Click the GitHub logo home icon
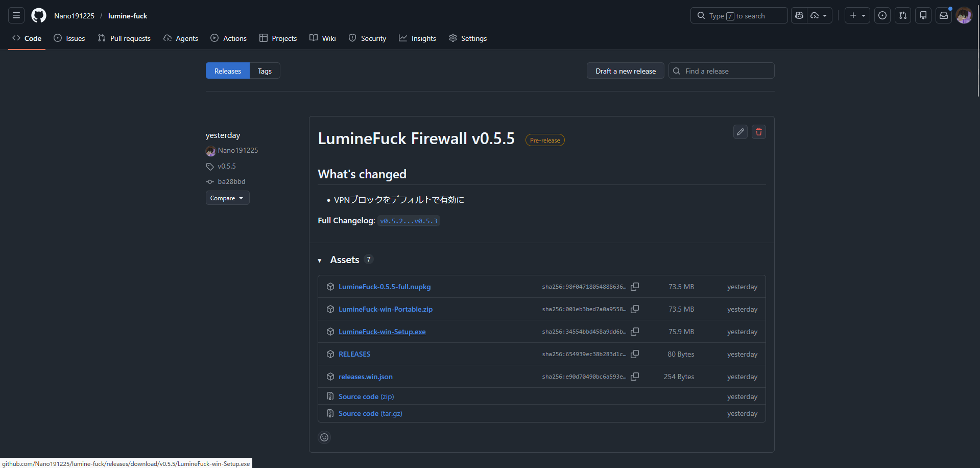 39,16
